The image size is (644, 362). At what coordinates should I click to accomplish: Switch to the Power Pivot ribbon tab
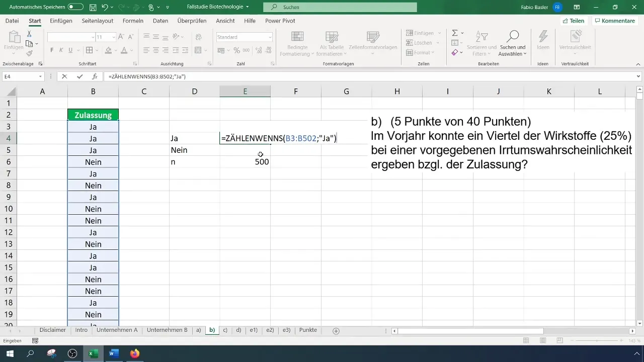(x=280, y=21)
